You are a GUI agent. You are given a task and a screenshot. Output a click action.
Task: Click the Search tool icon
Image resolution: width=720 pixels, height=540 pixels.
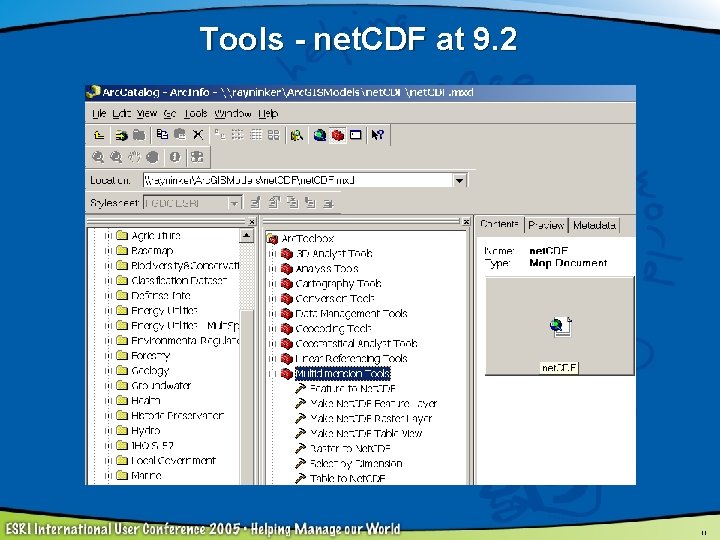pyautogui.click(x=297, y=135)
